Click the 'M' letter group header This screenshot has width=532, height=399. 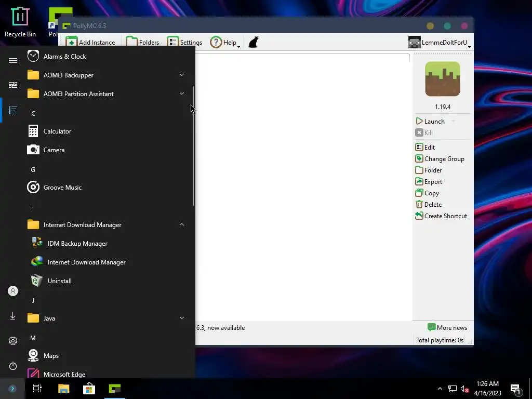[x=33, y=338]
